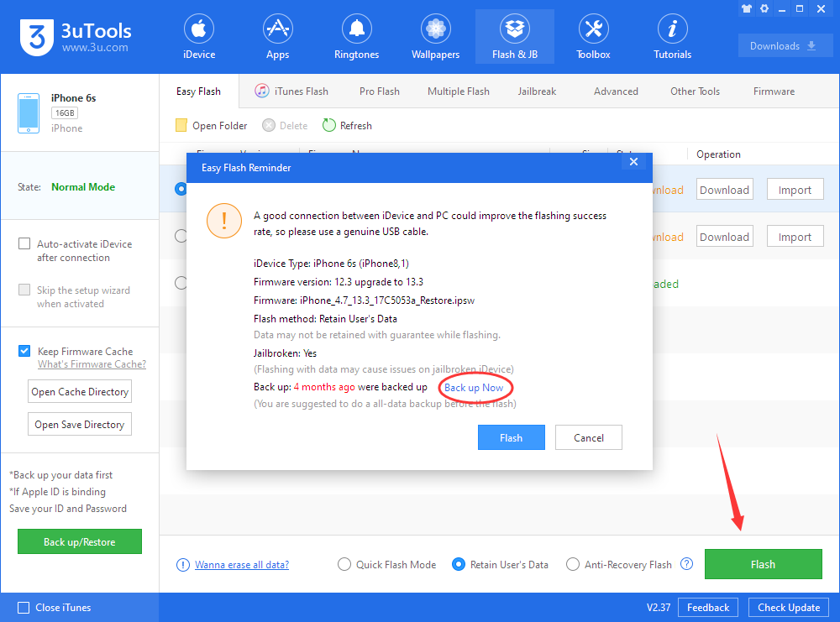The height and width of the screenshot is (622, 840).
Task: Open the Firmware tab
Action: pos(774,91)
